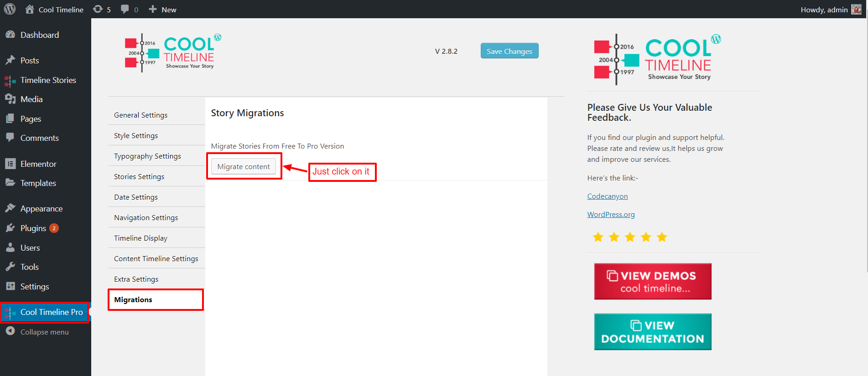Click the Cool Timeline logo header image
This screenshot has width=868, height=376.
(173, 52)
